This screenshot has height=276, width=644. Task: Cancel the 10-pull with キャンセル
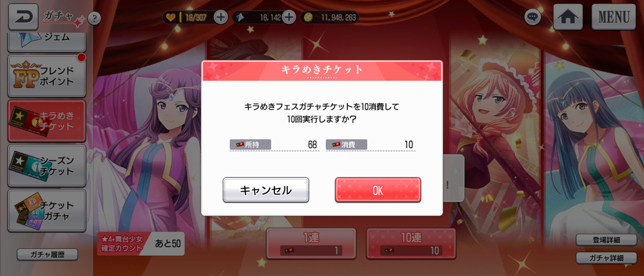point(266,190)
